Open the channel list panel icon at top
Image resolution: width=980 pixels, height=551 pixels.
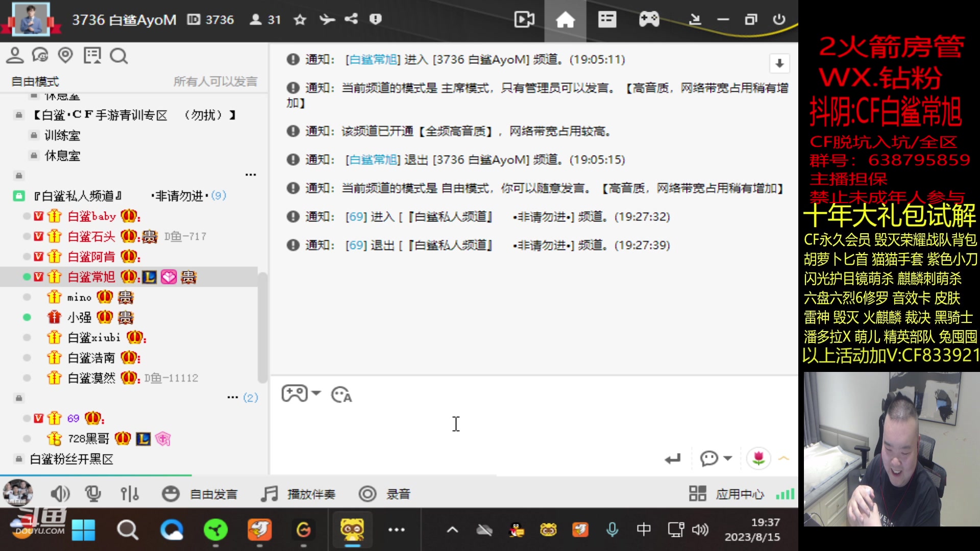(x=607, y=19)
